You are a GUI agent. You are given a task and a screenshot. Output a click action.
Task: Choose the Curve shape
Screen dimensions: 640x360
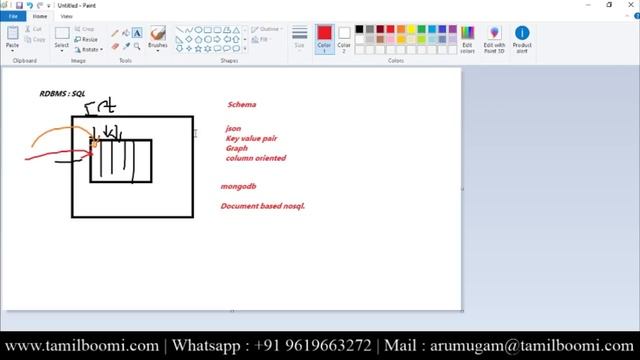pyautogui.click(x=189, y=30)
